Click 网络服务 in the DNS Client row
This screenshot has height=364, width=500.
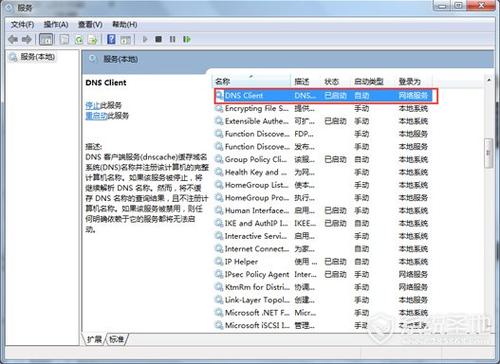pyautogui.click(x=413, y=96)
